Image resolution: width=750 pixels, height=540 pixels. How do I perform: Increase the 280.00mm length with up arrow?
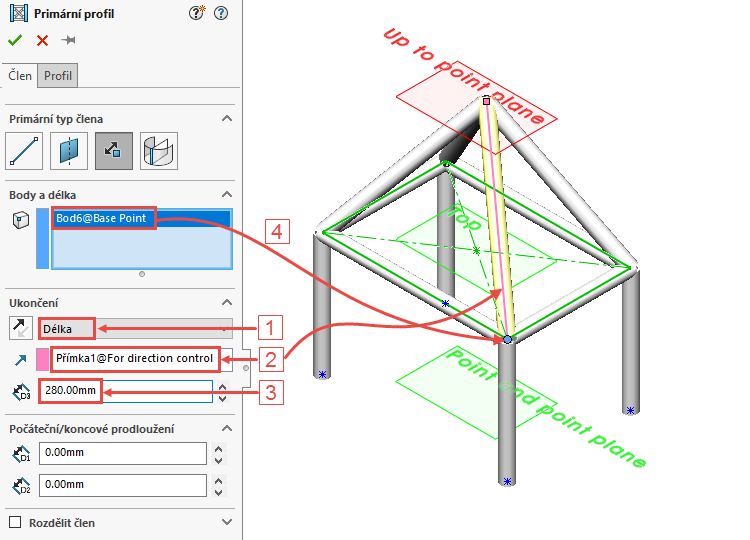point(222,386)
